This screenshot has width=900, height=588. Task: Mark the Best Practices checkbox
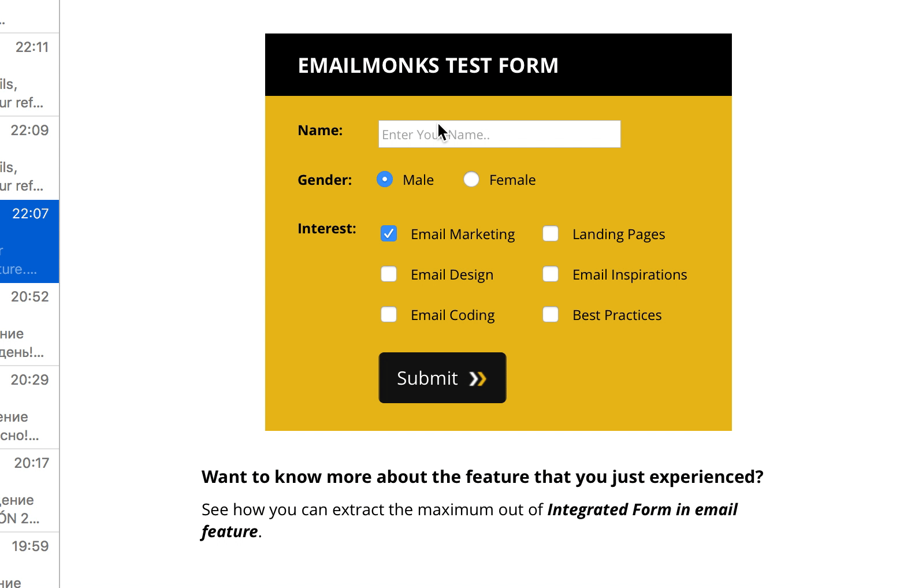(x=551, y=315)
